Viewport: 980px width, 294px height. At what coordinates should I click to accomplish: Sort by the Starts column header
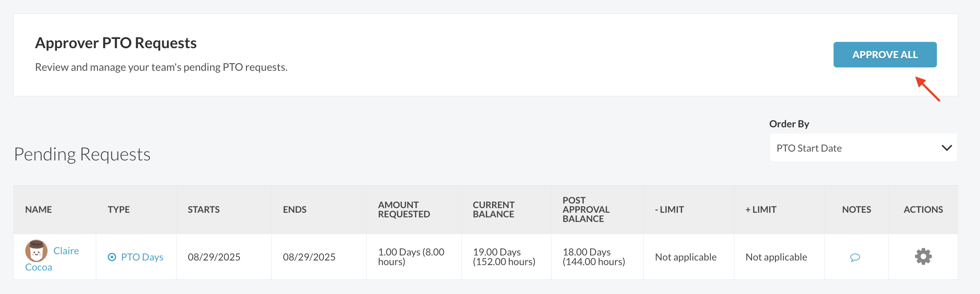[x=203, y=209]
